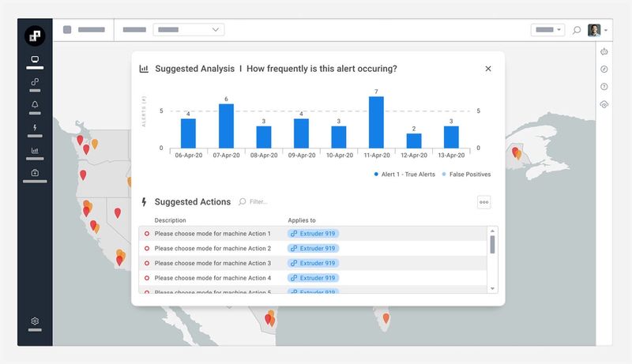The height and width of the screenshot is (364, 632).
Task: Click the bottom right rail hexagon eye icon
Action: (x=604, y=104)
